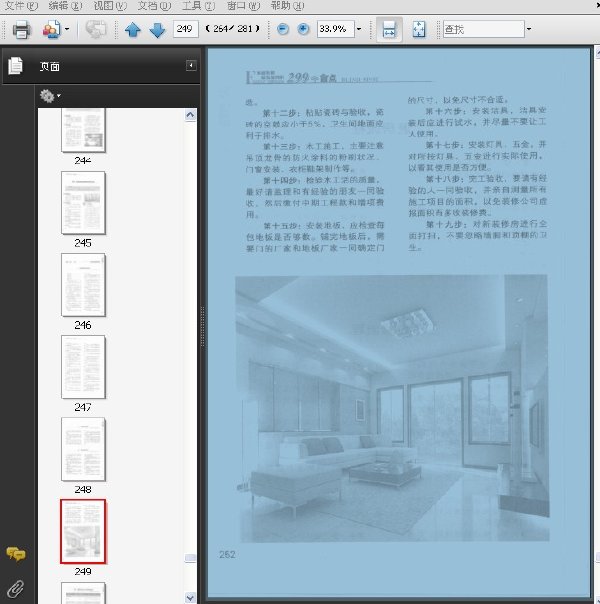Open the Pages panel gear options menu
This screenshot has width=600, height=604.
point(50,96)
